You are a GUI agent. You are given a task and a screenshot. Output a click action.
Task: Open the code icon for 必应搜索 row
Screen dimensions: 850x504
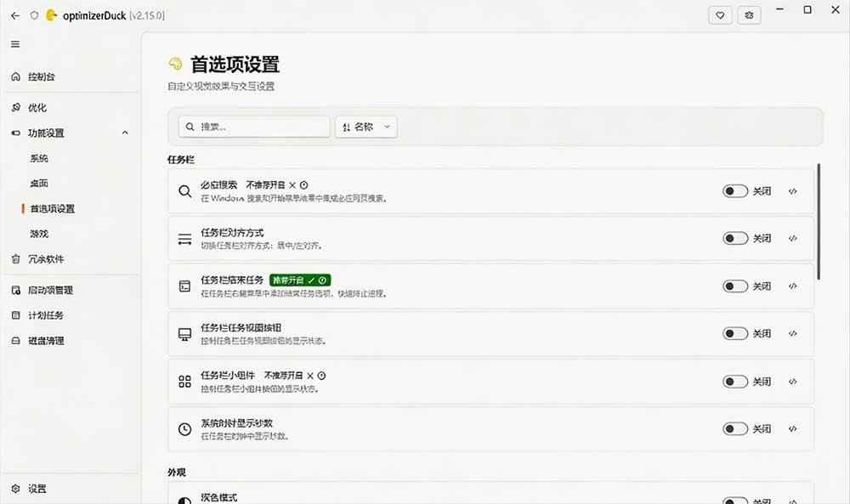coord(792,191)
